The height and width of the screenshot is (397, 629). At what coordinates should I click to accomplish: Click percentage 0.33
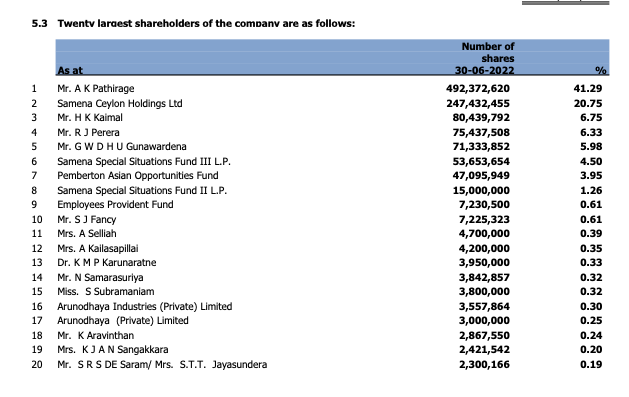coord(591,263)
